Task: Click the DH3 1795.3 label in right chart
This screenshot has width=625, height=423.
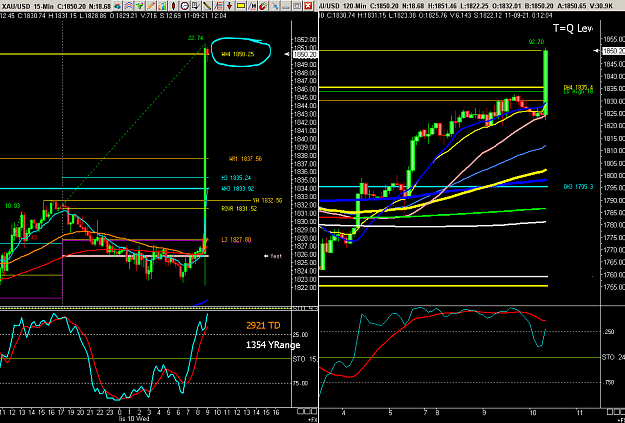Action: pyautogui.click(x=578, y=187)
